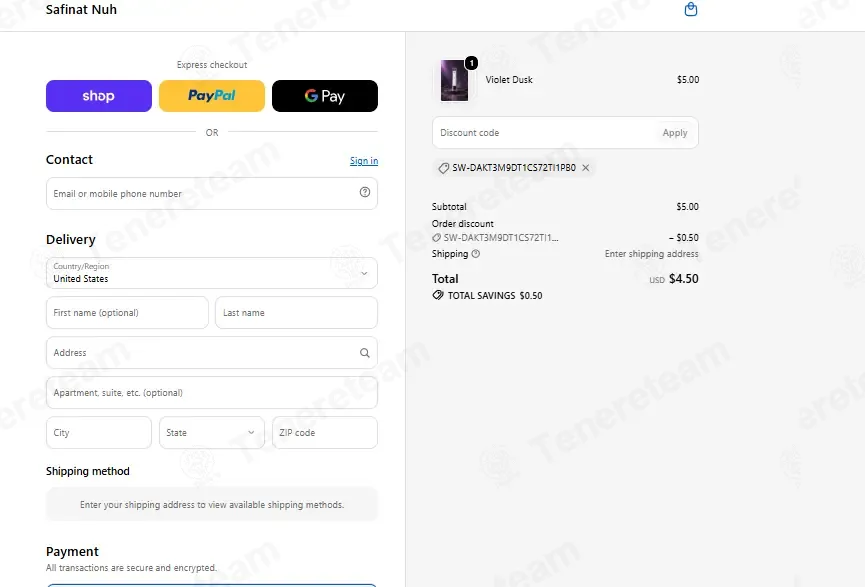Screen dimensions: 865x587
Task: Select the ZIP code field
Action: 325,433
